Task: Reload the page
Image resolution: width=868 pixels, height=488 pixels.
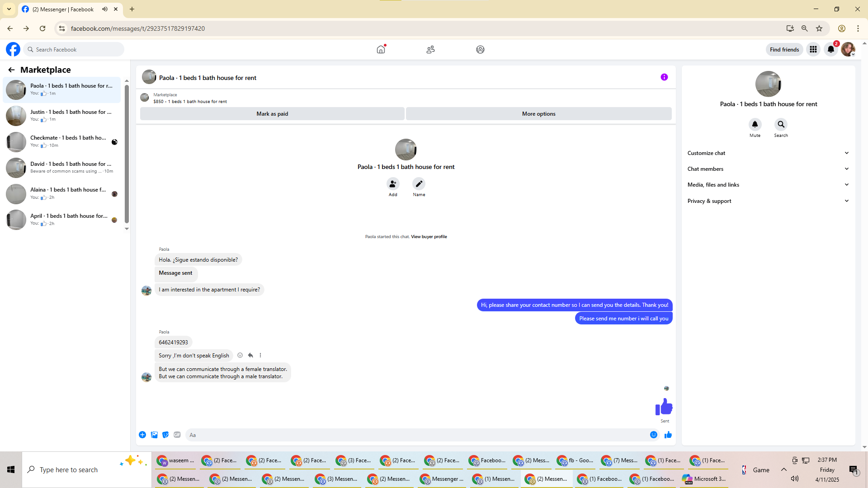Action: click(42, 28)
